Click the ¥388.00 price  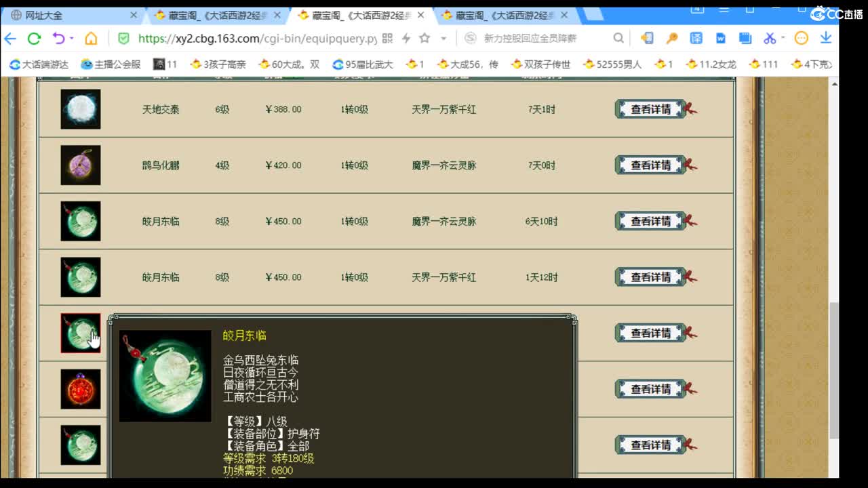283,109
